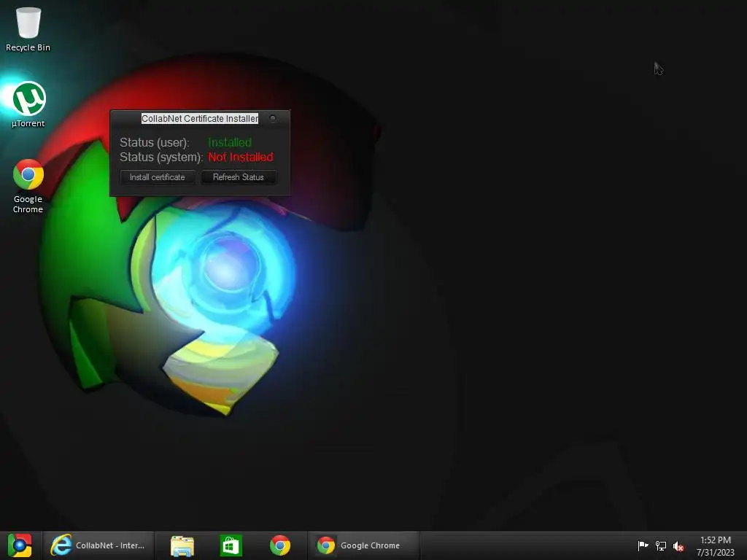Open the clock showing 1:52 PM
Screen dimensions: 747x560
(716, 546)
